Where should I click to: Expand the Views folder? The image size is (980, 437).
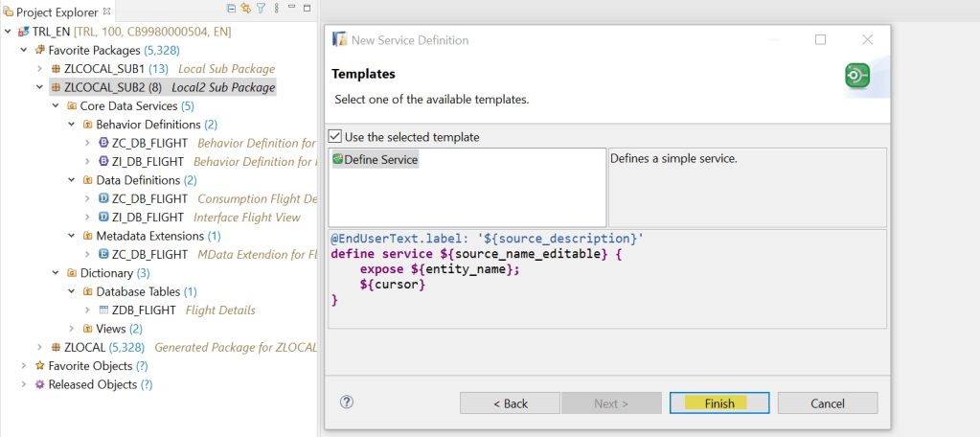click(x=72, y=329)
